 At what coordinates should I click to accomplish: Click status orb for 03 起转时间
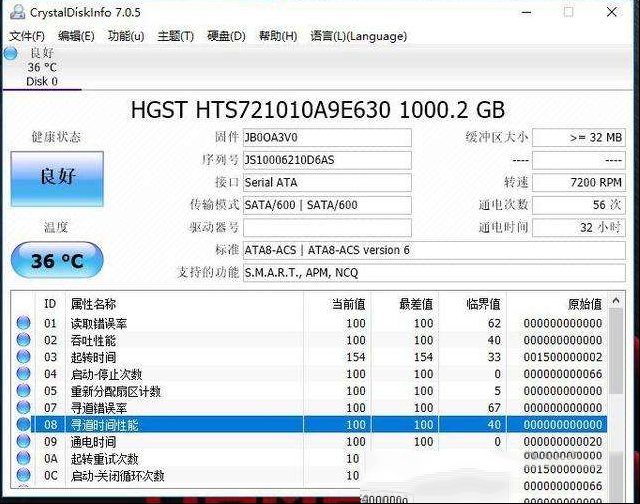(x=24, y=357)
